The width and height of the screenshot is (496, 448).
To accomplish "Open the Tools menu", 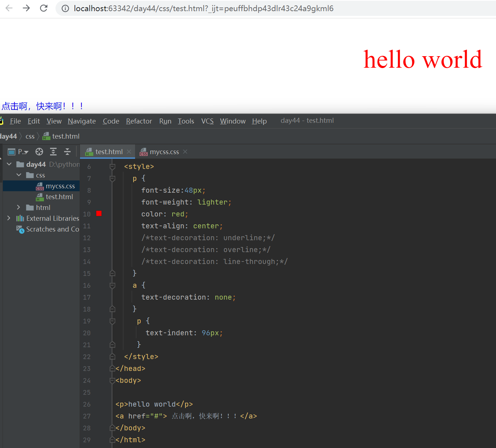I will click(186, 121).
